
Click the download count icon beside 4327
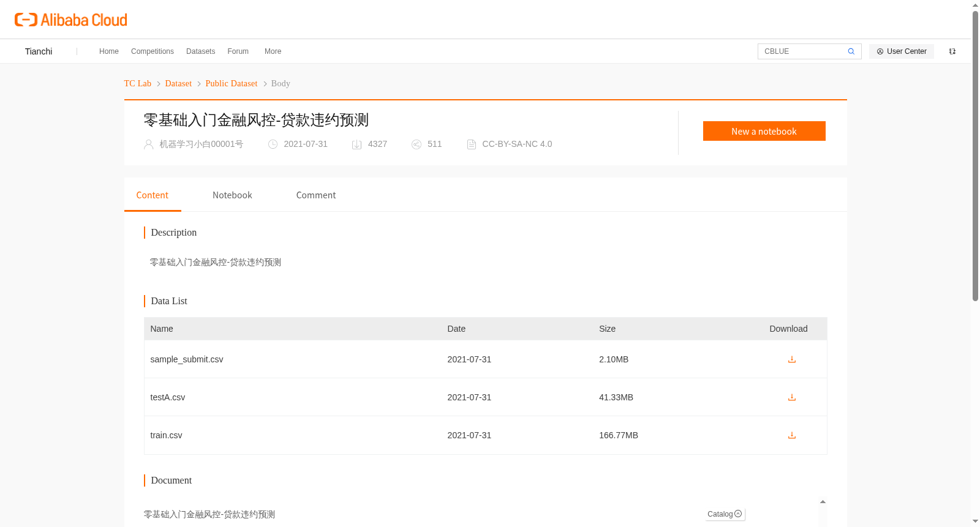pos(357,144)
